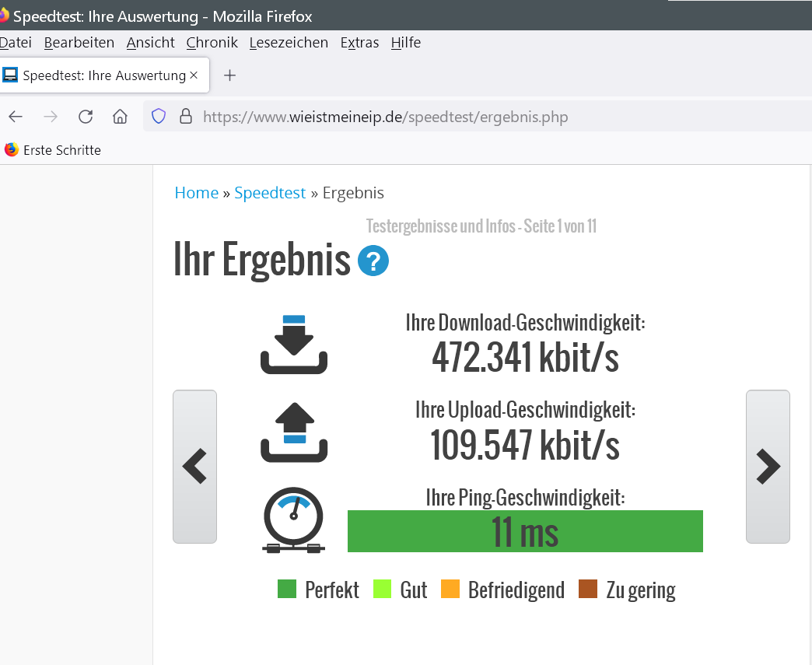The image size is (812, 665).
Task: Open the Lesezeichen menu
Action: tap(289, 43)
